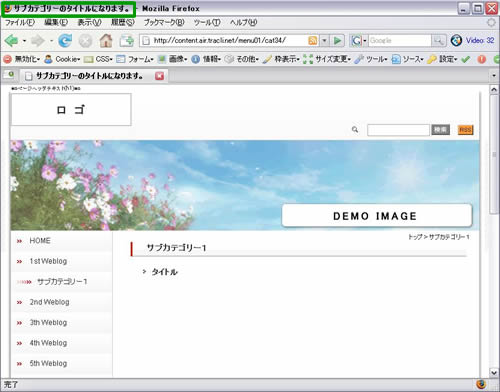Open the ヘルプ menu
The image size is (500, 392).
click(243, 23)
